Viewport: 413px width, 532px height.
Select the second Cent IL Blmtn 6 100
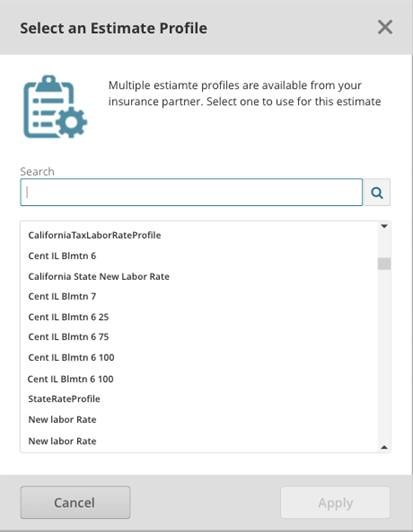pos(70,379)
